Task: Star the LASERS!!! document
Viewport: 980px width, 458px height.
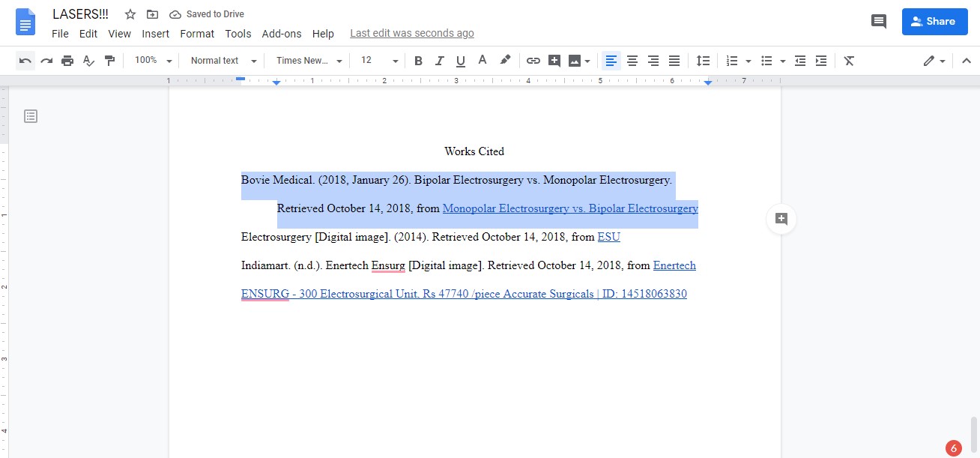Action: pyautogui.click(x=130, y=14)
